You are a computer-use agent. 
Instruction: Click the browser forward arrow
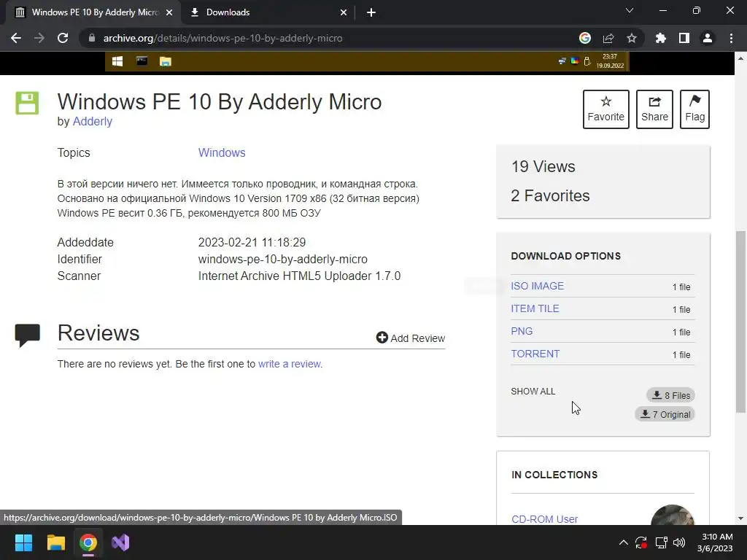pos(39,38)
